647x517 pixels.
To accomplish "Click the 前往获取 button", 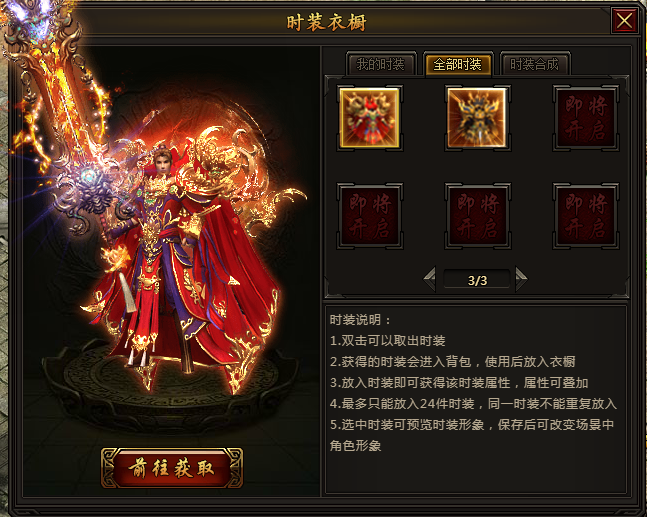I will pyautogui.click(x=172, y=468).
